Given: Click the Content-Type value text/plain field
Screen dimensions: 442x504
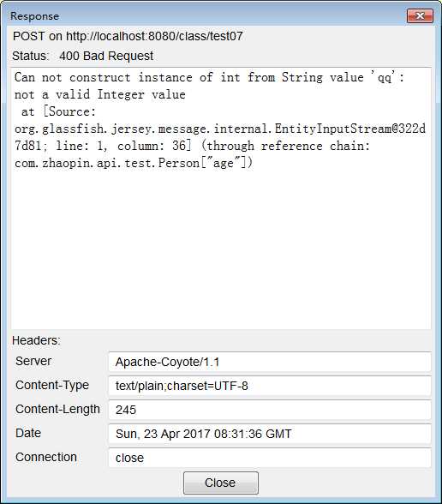Looking at the screenshot, I should [270, 386].
